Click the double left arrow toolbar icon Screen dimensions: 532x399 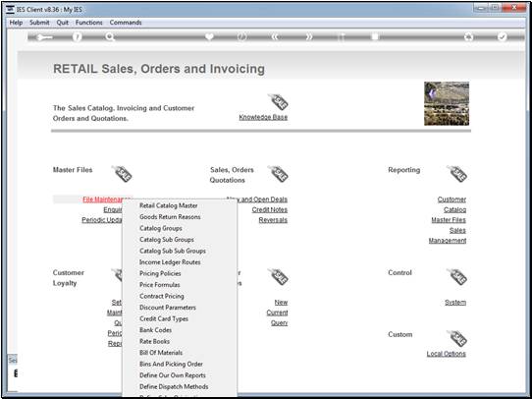(276, 37)
